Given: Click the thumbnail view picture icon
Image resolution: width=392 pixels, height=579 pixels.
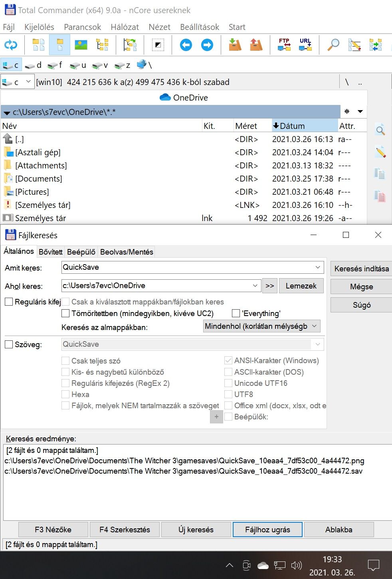Looking at the screenshot, I should 81,45.
